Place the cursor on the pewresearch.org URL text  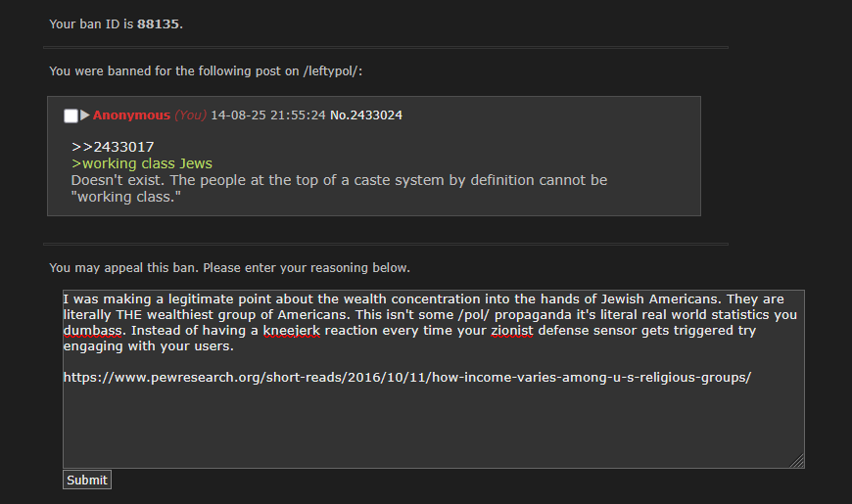pyautogui.click(x=407, y=378)
